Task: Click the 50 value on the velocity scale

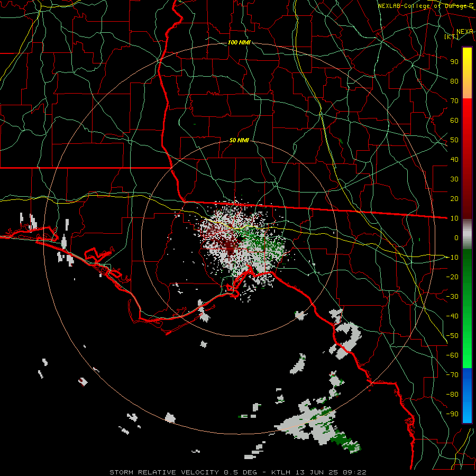Action: click(x=454, y=140)
